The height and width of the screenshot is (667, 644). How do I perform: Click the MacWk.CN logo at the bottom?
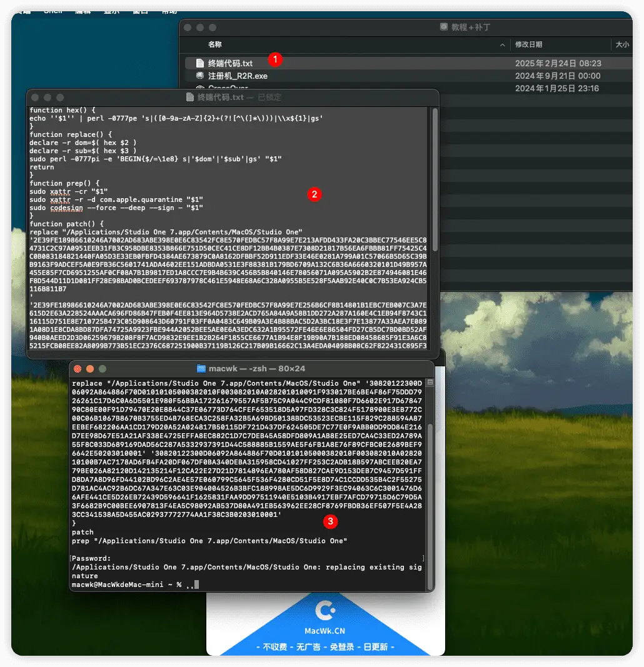click(x=325, y=609)
